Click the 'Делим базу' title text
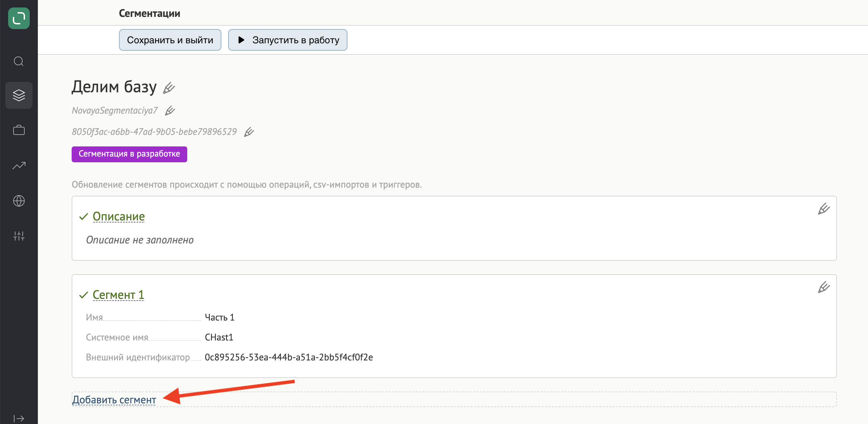This screenshot has height=424, width=868. (x=114, y=87)
